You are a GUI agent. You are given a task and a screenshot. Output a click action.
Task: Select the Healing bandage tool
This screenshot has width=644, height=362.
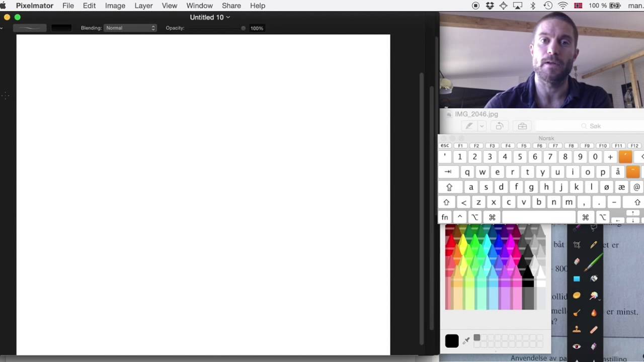[594, 330]
